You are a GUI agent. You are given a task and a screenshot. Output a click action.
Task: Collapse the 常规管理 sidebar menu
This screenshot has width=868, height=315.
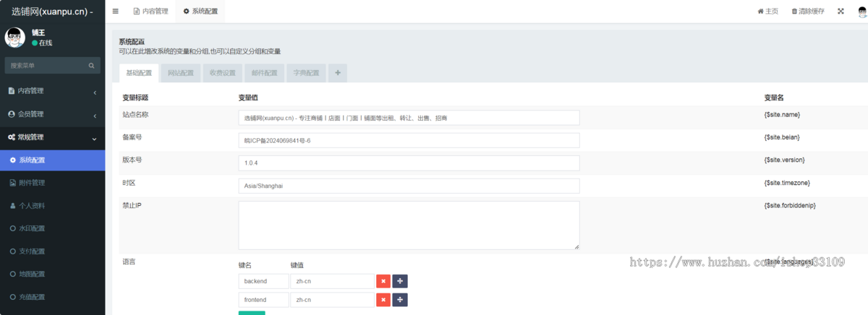(52, 137)
